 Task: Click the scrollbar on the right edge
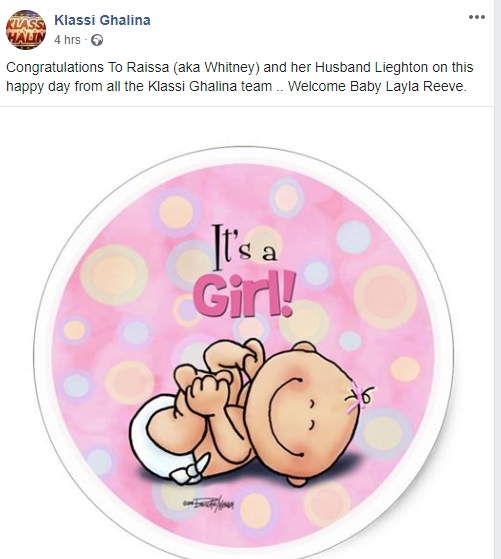pyautogui.click(x=498, y=280)
